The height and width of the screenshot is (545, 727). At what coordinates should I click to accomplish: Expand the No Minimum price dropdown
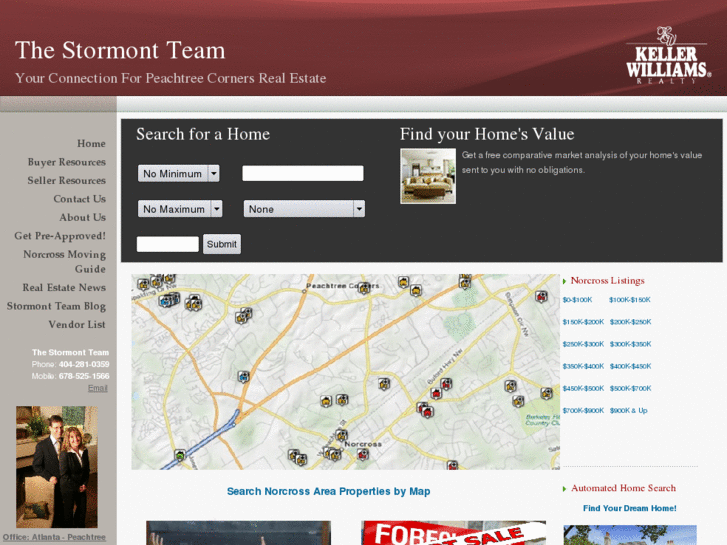179,173
